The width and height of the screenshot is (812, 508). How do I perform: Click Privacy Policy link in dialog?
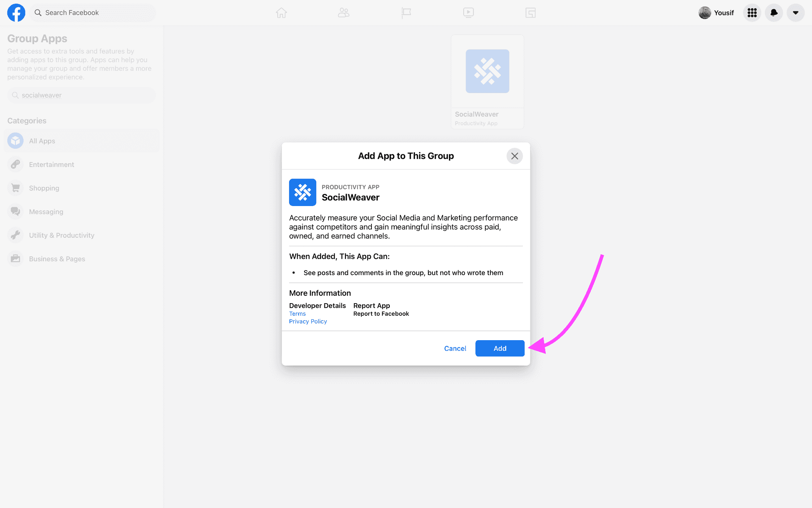point(308,321)
